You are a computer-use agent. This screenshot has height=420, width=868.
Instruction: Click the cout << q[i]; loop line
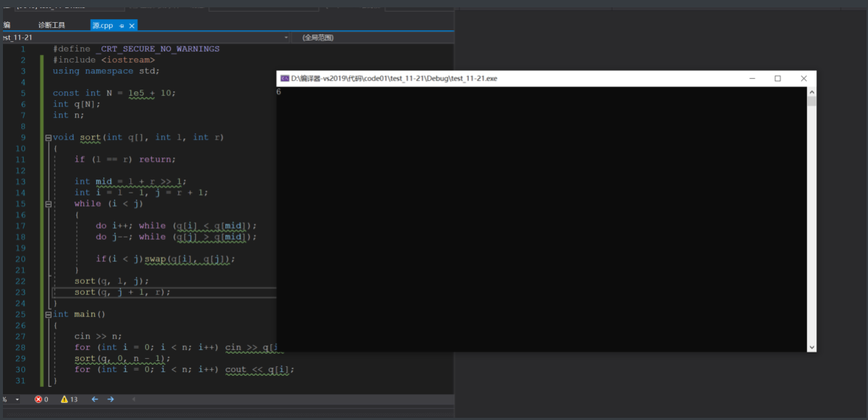click(184, 370)
